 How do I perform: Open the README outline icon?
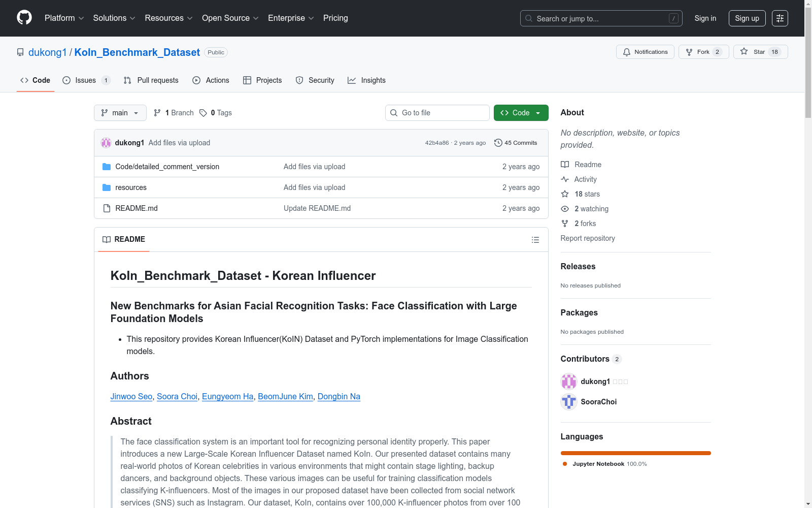click(x=535, y=240)
